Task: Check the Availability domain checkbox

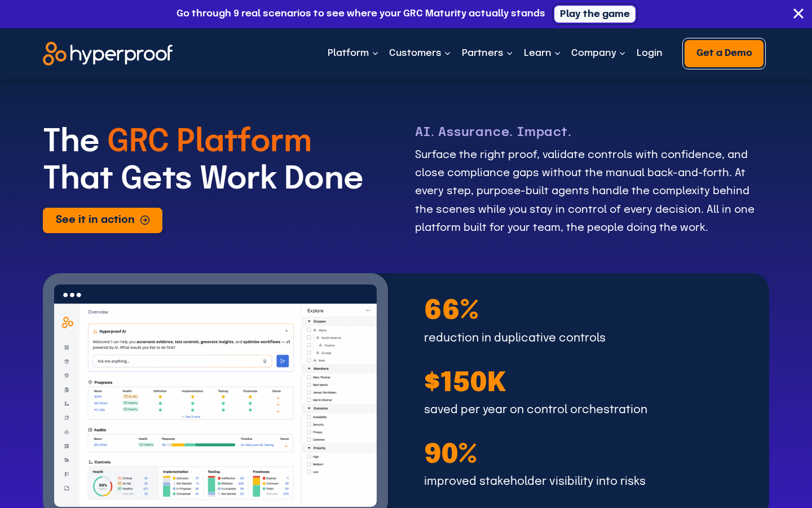Action: (309, 417)
